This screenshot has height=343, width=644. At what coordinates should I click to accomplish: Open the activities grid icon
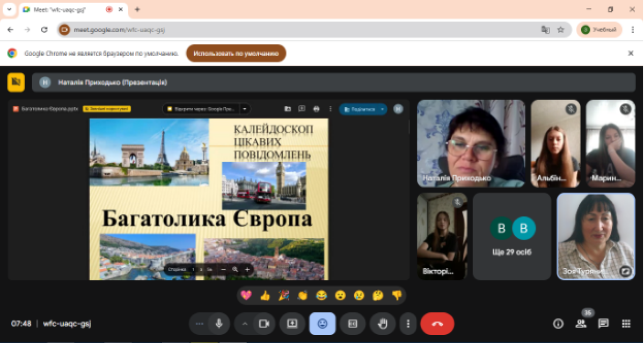tap(626, 324)
